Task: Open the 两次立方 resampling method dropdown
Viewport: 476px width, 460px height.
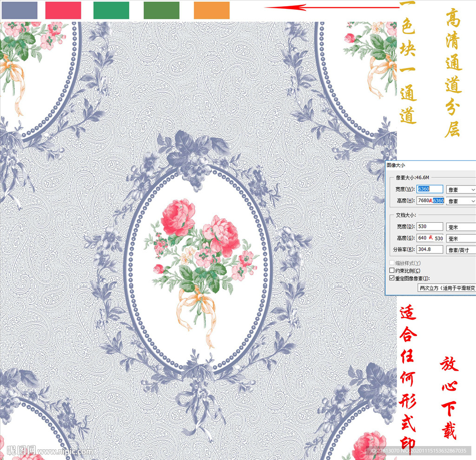Action: (447, 288)
